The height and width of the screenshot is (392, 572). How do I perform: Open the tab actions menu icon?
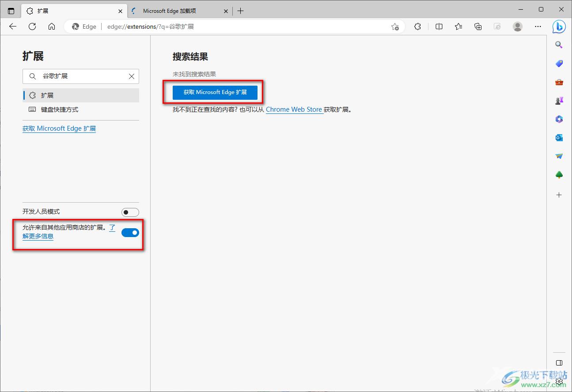point(11,11)
